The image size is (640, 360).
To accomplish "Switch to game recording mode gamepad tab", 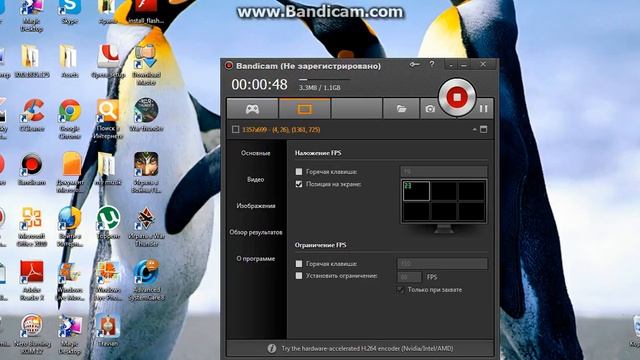I will click(x=252, y=109).
